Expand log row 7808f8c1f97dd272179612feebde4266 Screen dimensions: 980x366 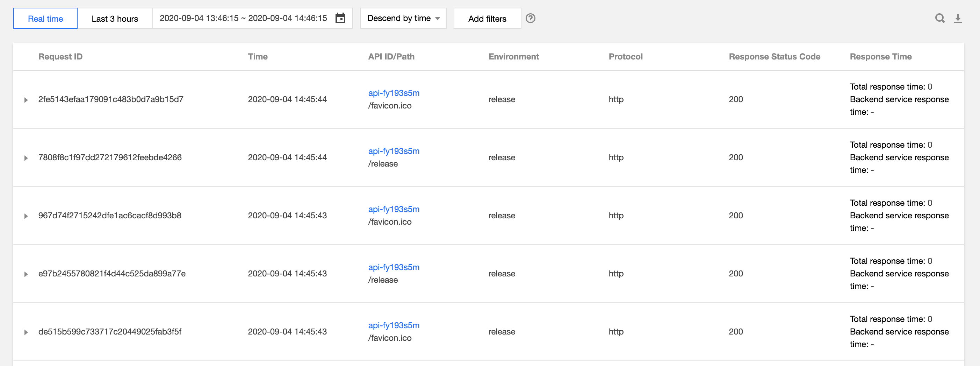pyautogui.click(x=26, y=158)
